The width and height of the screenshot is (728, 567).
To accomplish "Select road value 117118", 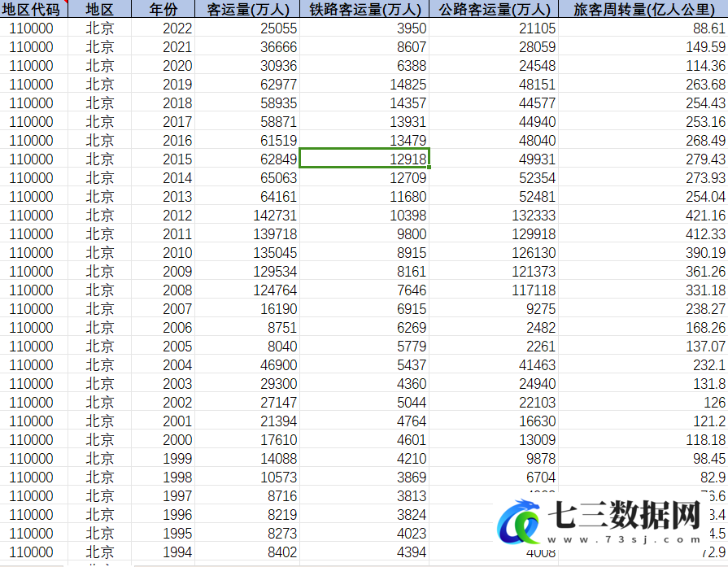I will (494, 290).
